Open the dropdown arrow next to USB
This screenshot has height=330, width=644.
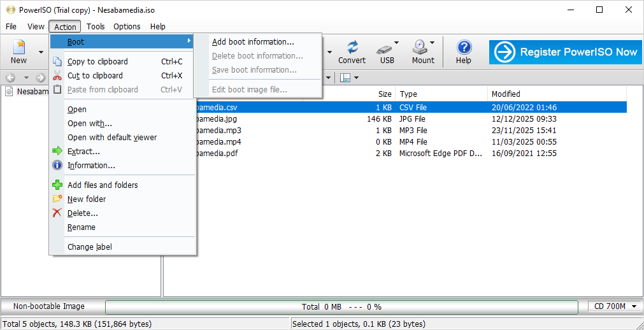[x=397, y=43]
